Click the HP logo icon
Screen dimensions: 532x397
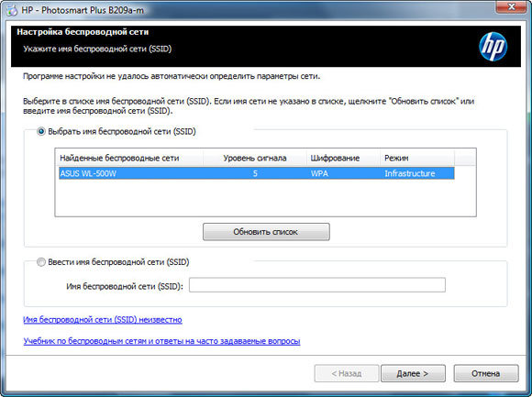[493, 47]
